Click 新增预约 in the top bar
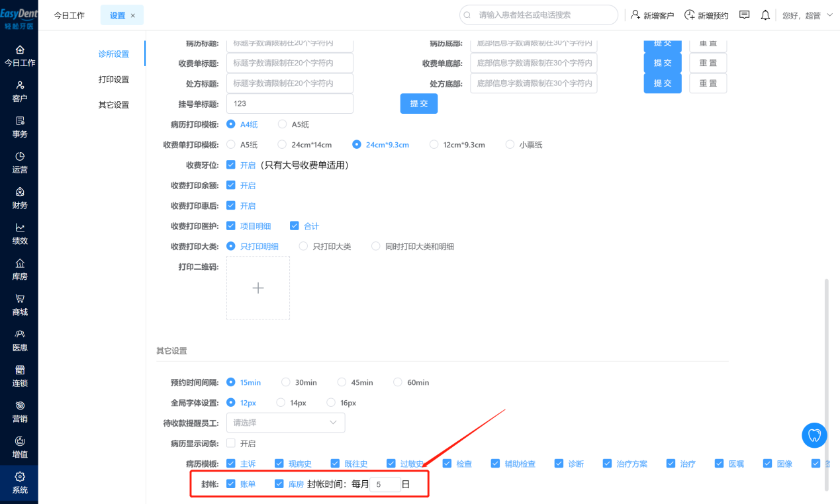The image size is (840, 504). point(706,15)
